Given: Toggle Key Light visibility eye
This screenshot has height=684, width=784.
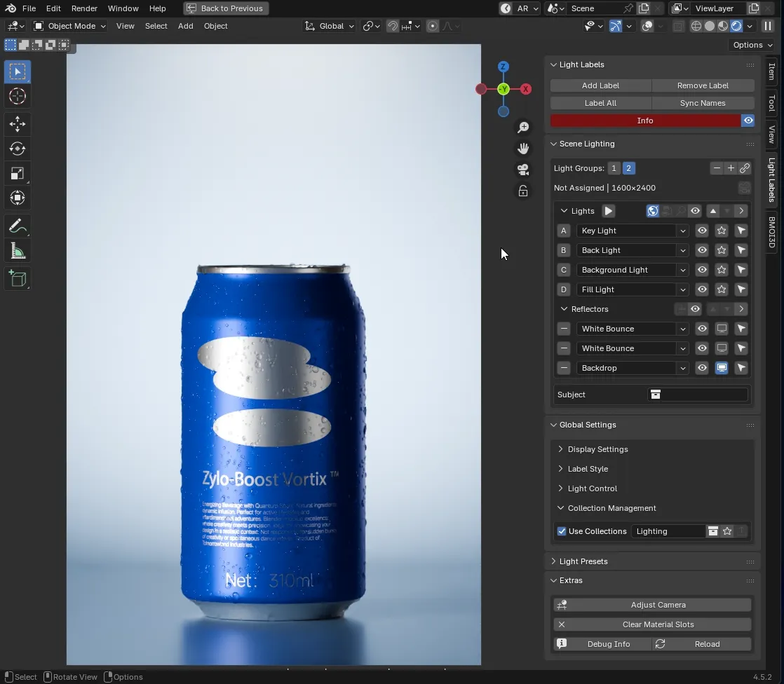Looking at the screenshot, I should point(702,231).
